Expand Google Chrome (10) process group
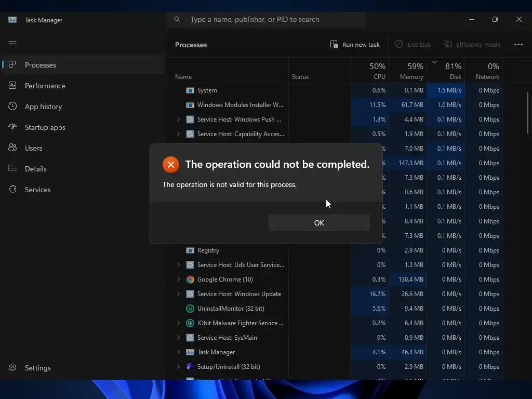 (x=179, y=280)
